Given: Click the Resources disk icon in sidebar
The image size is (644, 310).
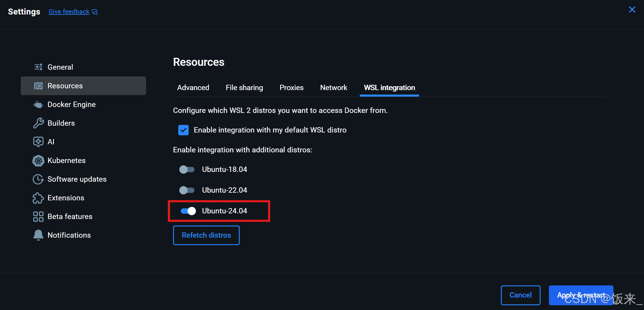Looking at the screenshot, I should tap(38, 86).
